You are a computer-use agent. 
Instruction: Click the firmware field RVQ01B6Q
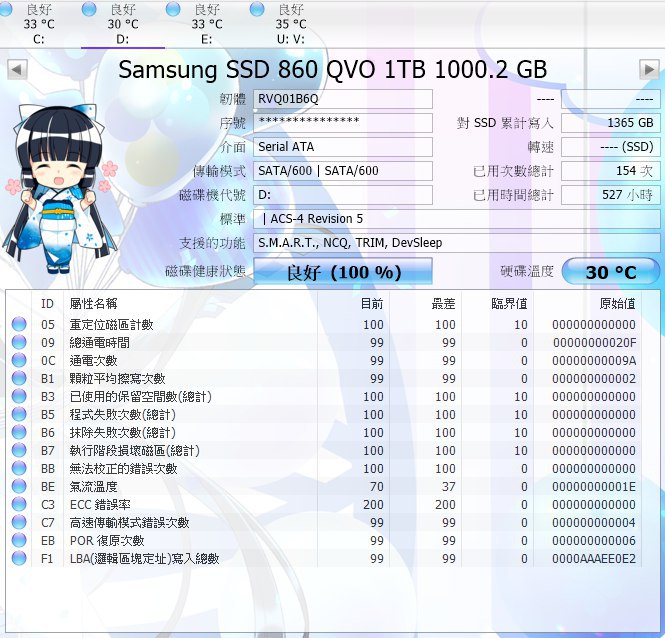coord(343,99)
